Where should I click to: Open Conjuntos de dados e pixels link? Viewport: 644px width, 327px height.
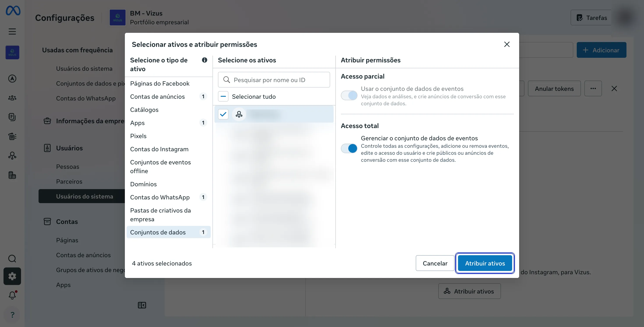[x=90, y=83]
